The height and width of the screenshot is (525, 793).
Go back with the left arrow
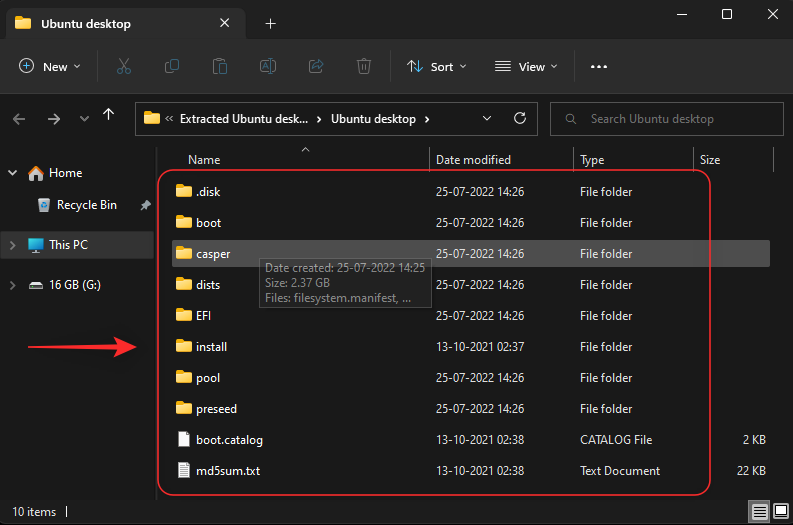pyautogui.click(x=19, y=119)
